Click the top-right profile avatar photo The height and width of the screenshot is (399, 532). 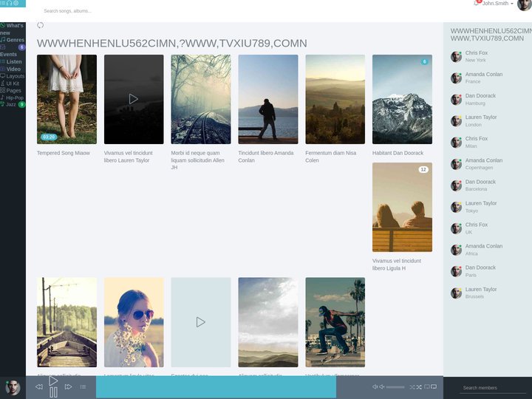[x=524, y=4]
